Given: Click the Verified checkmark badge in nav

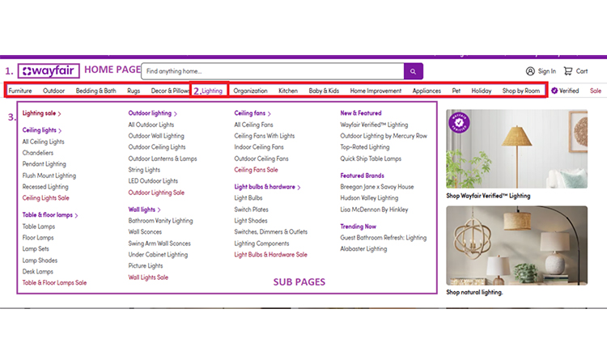Looking at the screenshot, I should click(x=554, y=91).
